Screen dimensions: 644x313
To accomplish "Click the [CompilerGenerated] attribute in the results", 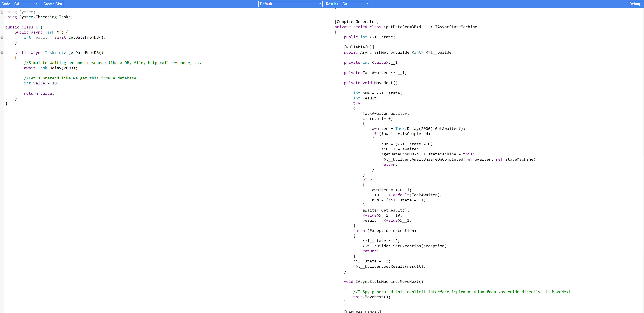I will click(x=357, y=21).
